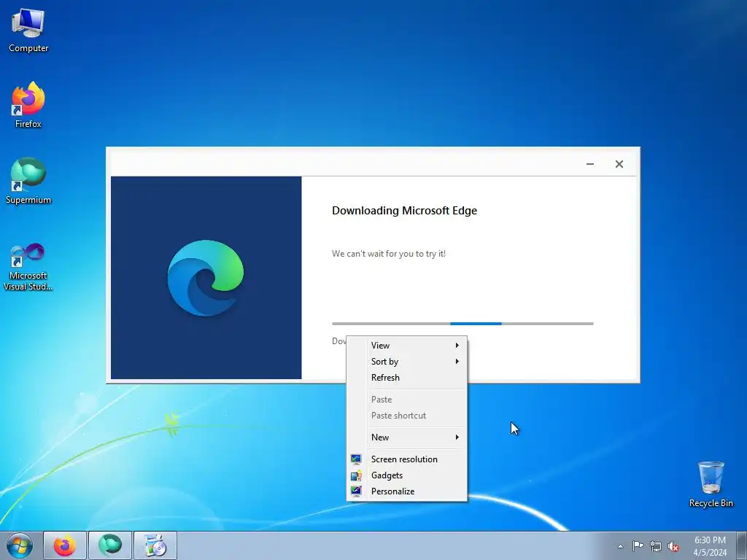Click the Show desktop strip
747x560 pixels.
[x=741, y=545]
